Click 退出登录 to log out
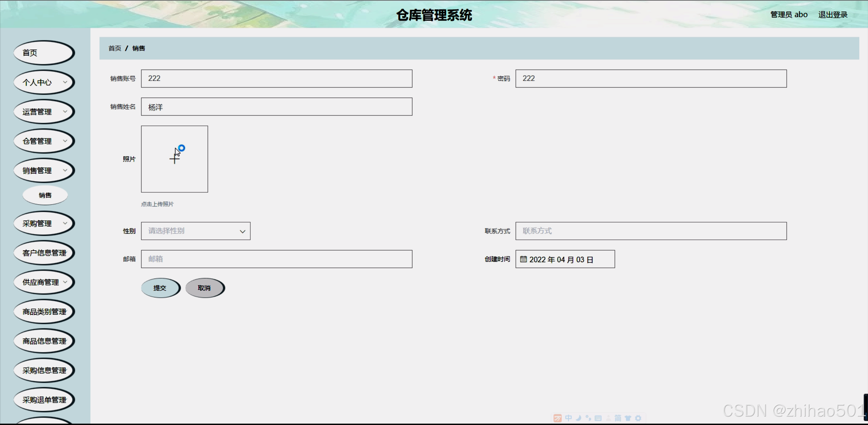The height and width of the screenshot is (425, 868). (833, 15)
